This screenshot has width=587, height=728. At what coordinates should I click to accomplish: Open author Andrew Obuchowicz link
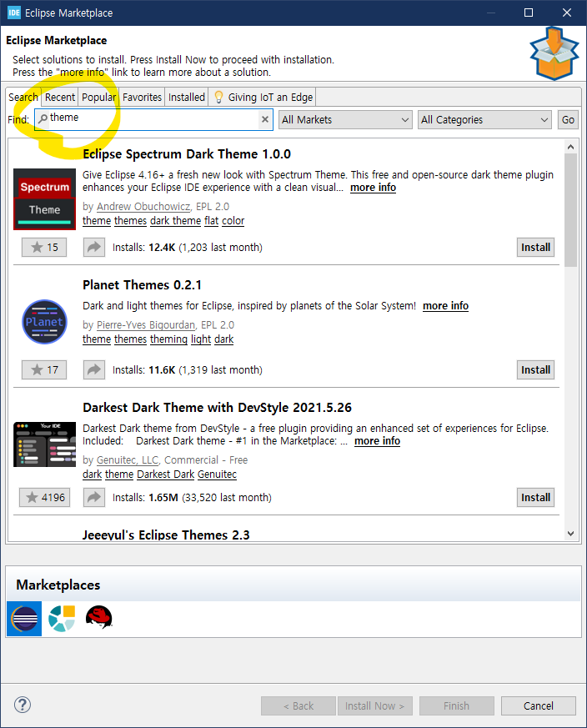(x=143, y=206)
